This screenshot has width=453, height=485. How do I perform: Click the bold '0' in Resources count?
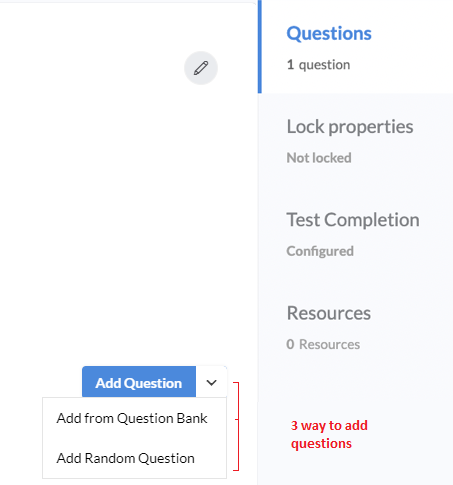(290, 344)
